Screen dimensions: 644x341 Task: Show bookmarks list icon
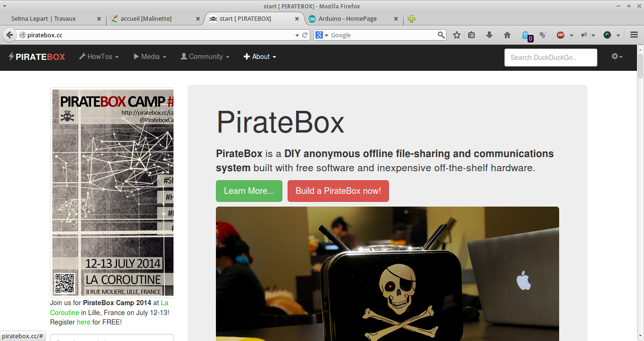point(471,35)
